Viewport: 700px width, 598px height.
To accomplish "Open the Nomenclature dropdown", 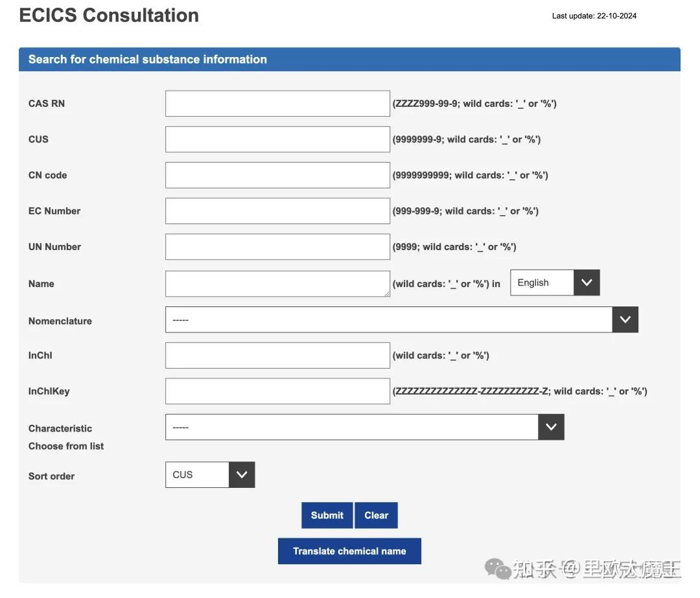I will pos(389,317).
